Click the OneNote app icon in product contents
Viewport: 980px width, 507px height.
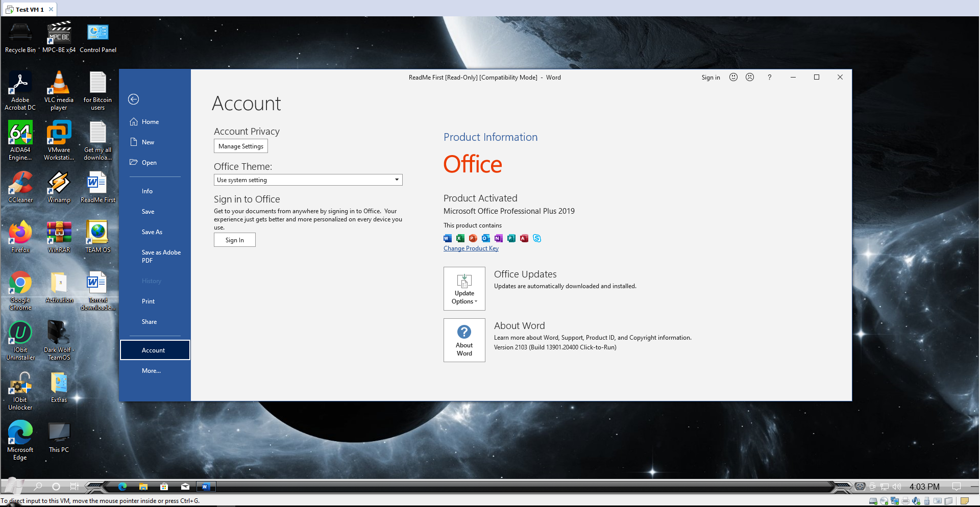coord(499,238)
